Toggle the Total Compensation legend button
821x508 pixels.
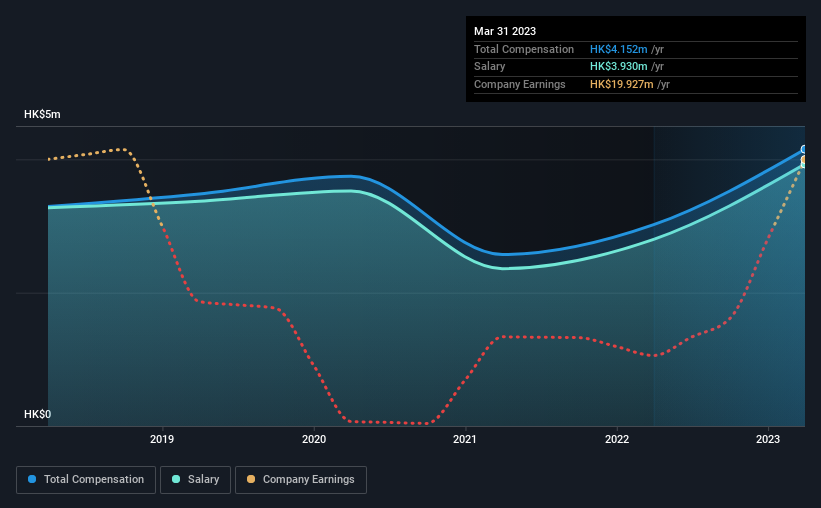tap(86, 480)
